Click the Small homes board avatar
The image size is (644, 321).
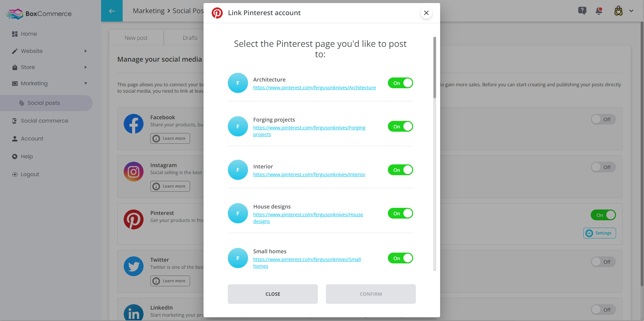click(x=238, y=258)
